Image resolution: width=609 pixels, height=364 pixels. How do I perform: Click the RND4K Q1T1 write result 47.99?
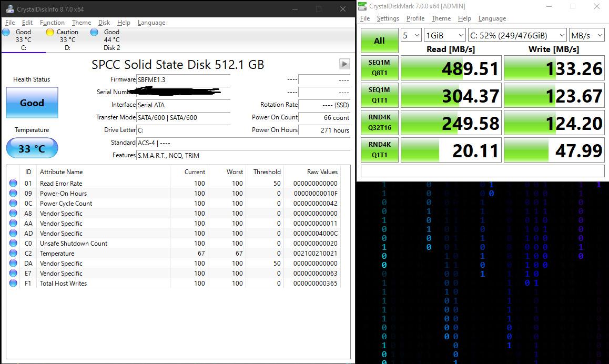click(554, 150)
